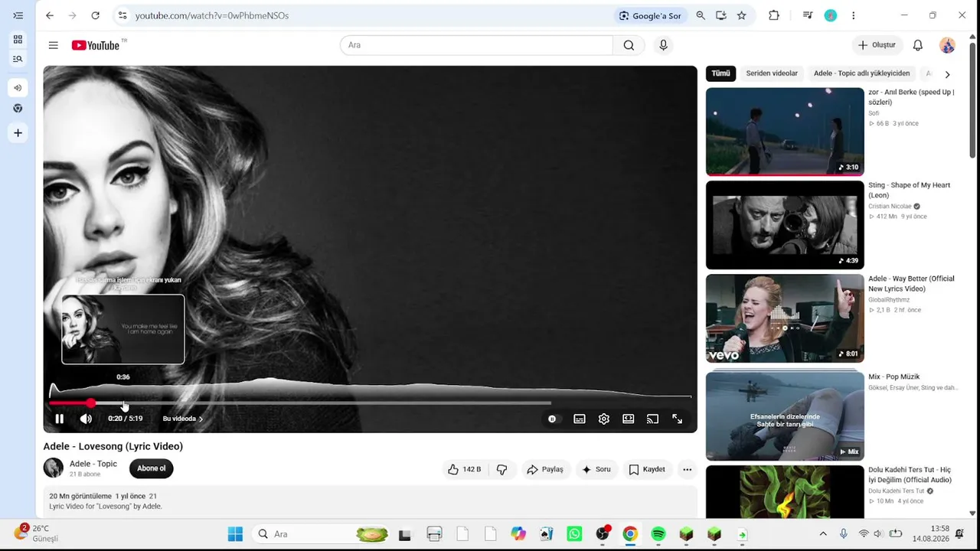The image size is (980, 551).
Task: Open the Chrome three-dot menu
Action: point(854,15)
